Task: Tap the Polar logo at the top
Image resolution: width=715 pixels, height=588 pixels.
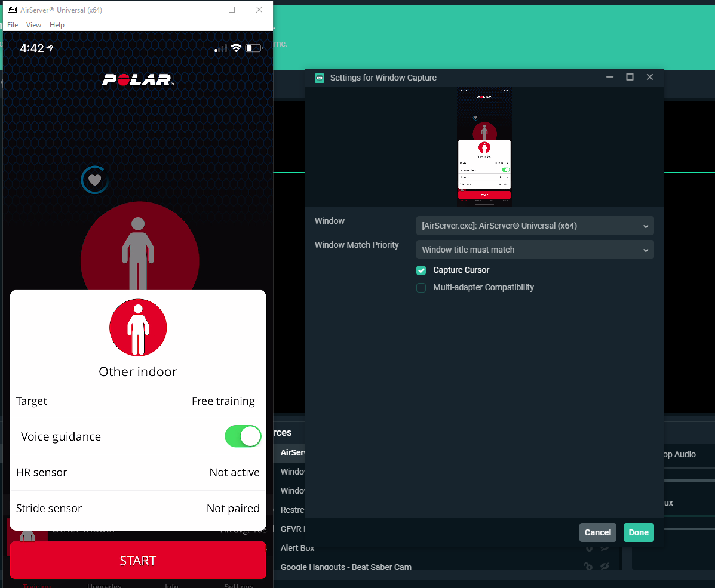Action: 138,80
